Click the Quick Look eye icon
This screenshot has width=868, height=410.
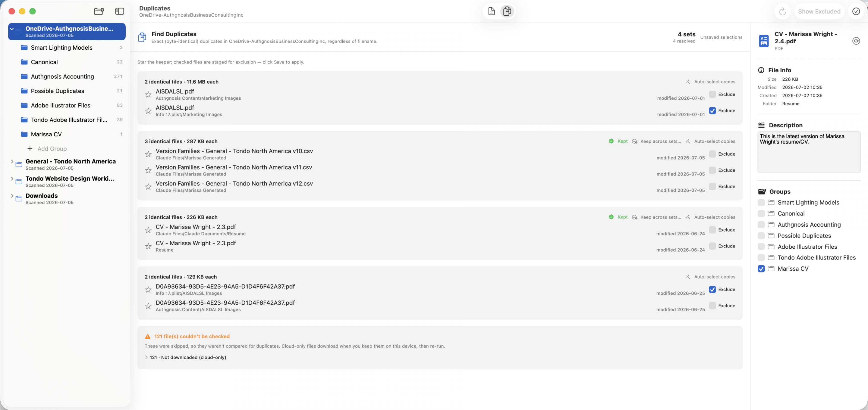856,41
